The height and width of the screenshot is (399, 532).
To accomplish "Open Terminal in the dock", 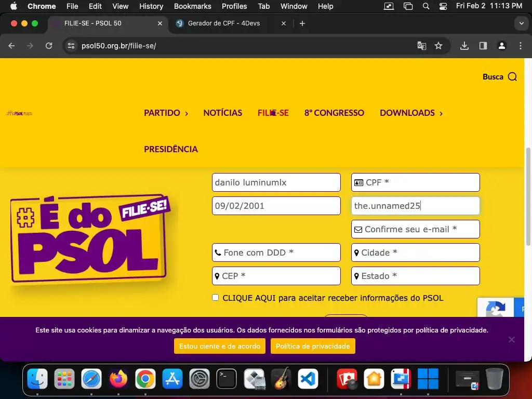I will click(227, 378).
